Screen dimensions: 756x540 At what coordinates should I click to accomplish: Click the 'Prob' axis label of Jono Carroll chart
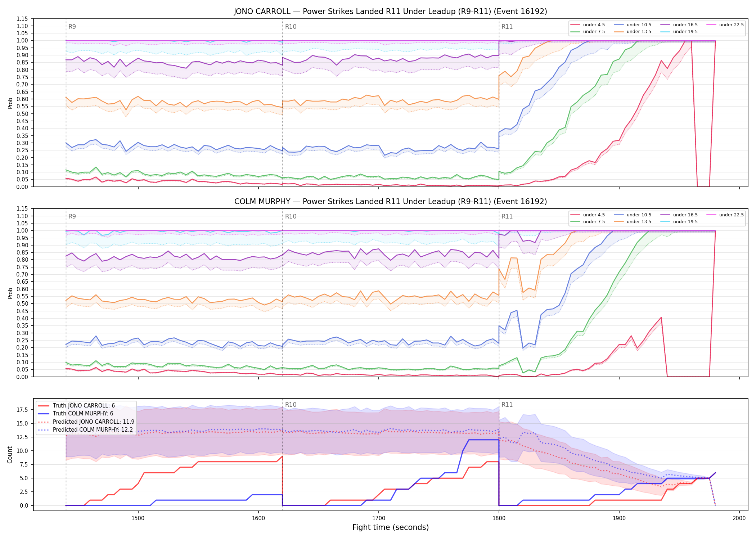click(x=10, y=103)
